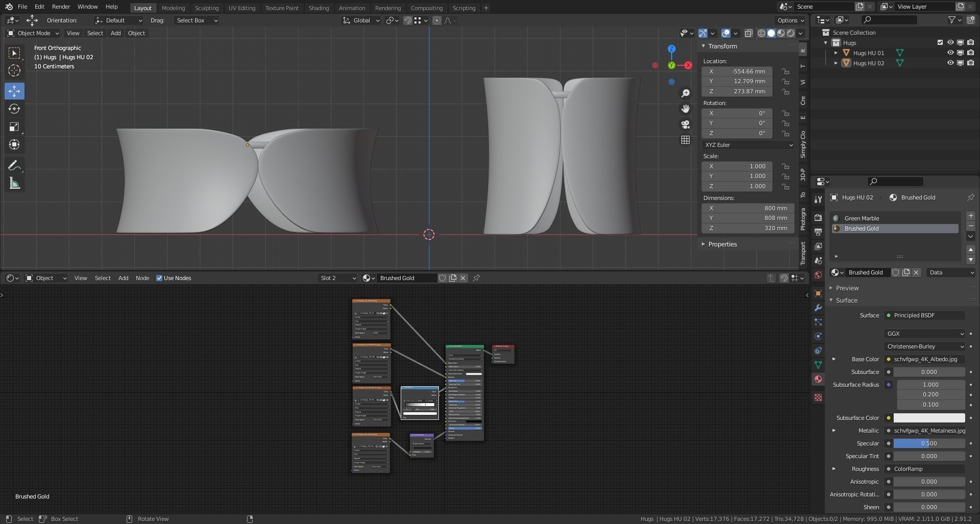Adjust the Subsurface 0.000 slider
The width and height of the screenshot is (980, 524).
pos(929,372)
